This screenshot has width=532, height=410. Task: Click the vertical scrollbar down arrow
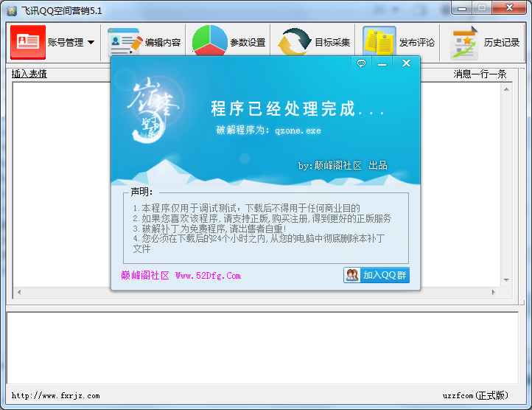[506, 280]
